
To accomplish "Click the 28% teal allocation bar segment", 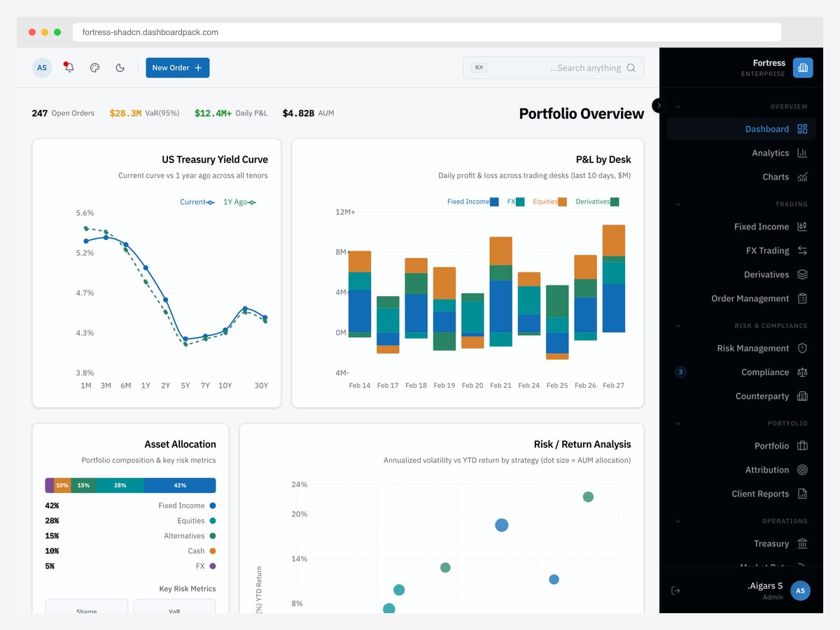I will 120,485.
